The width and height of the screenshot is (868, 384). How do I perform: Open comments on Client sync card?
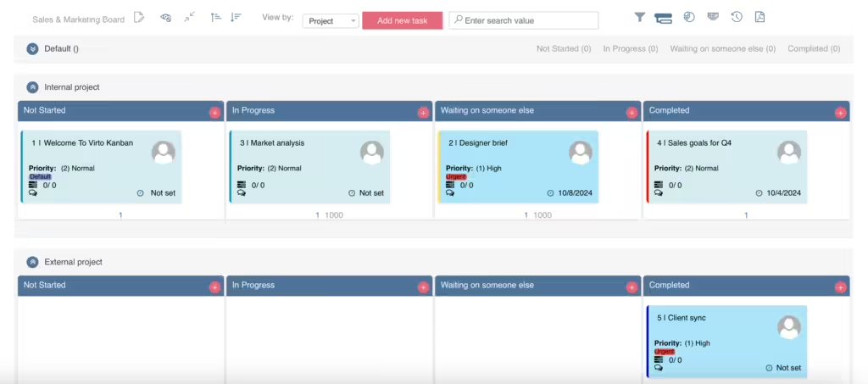tap(659, 367)
